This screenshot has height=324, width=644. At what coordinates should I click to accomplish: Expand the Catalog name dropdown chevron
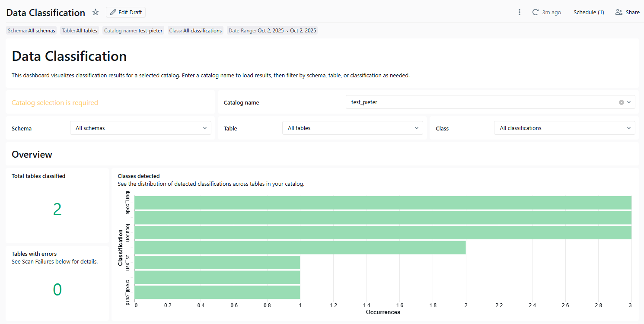[629, 102]
